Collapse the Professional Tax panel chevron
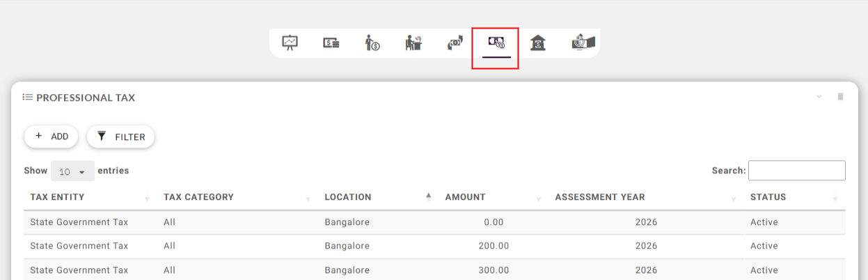The height and width of the screenshot is (280, 868). click(x=819, y=97)
